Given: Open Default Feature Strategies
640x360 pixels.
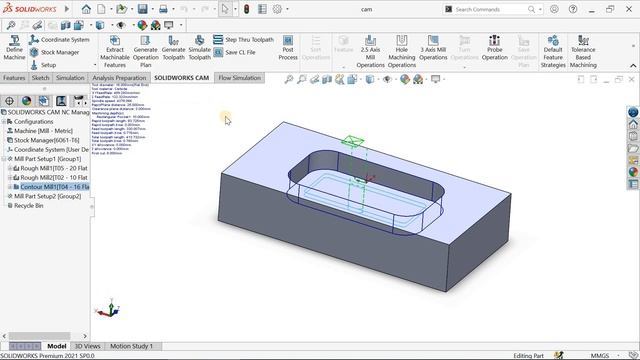Looking at the screenshot, I should pyautogui.click(x=553, y=52).
